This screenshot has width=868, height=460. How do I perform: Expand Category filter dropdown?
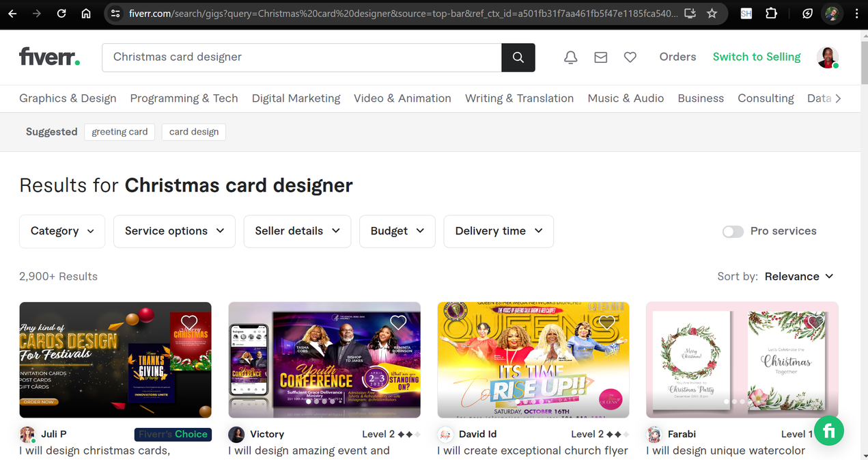[62, 231]
